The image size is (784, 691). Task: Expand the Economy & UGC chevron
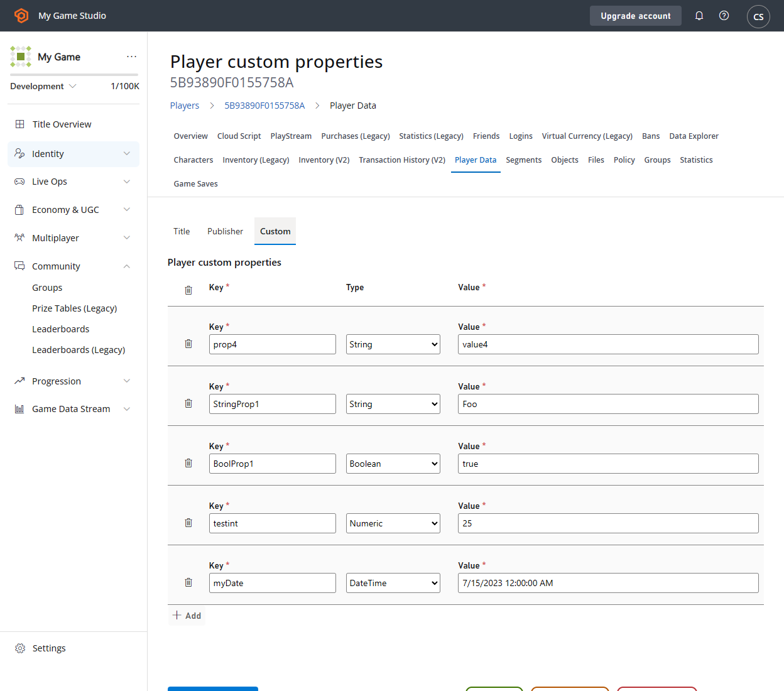click(127, 210)
